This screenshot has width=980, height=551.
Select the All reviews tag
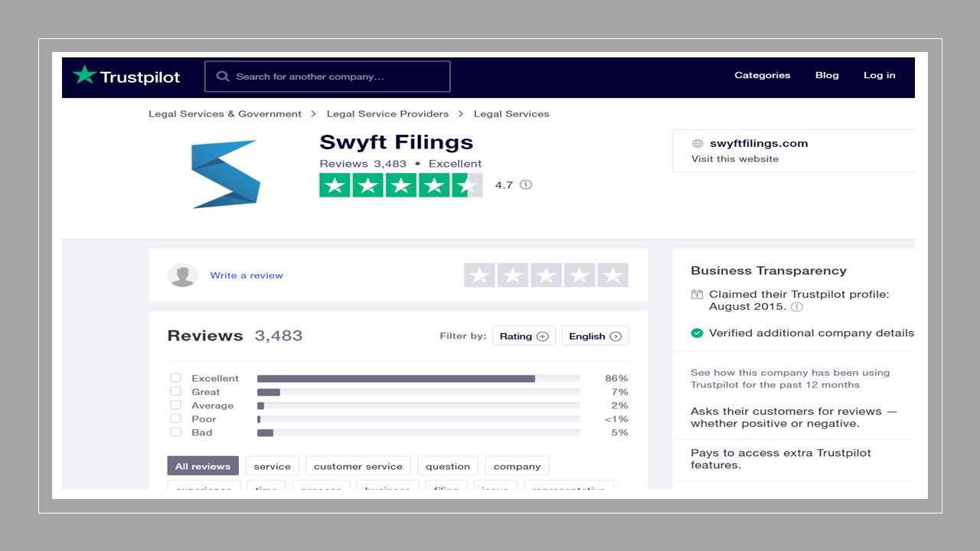203,466
